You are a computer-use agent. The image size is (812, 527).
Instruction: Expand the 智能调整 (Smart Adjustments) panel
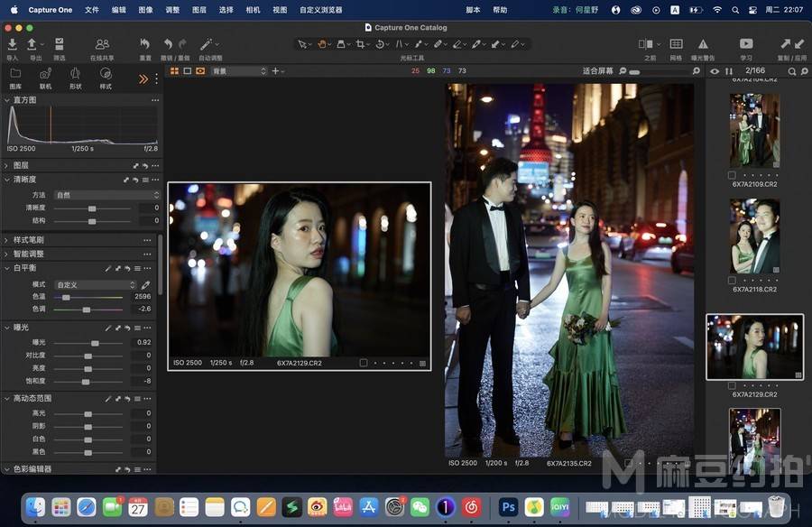[x=6, y=254]
